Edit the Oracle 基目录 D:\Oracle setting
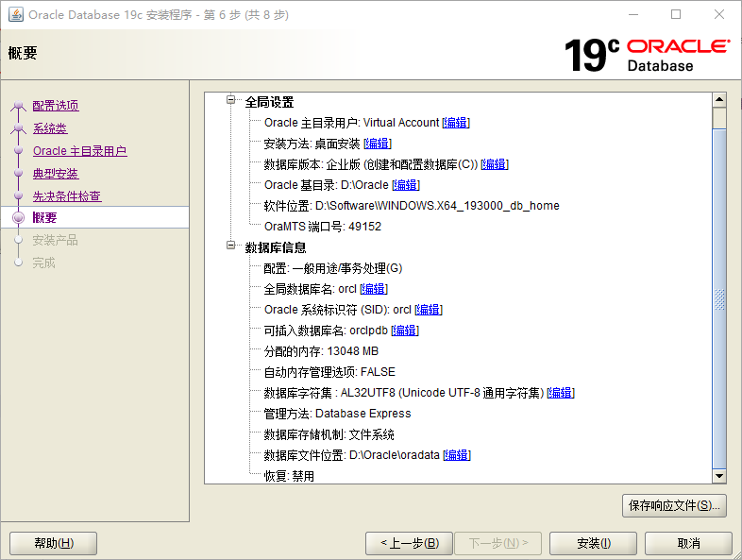 (406, 184)
